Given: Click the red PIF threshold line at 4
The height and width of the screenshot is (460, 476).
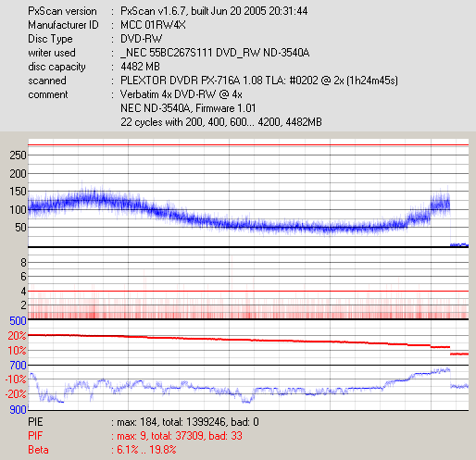Looking at the screenshot, I should point(248,291).
